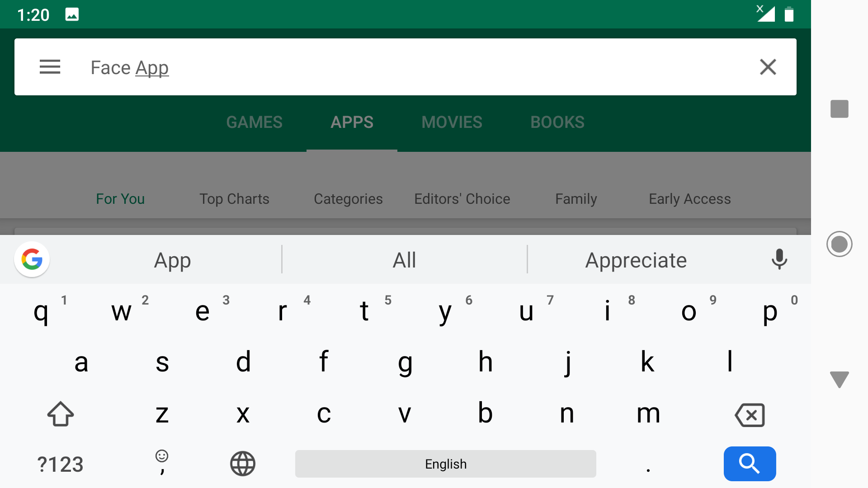The height and width of the screenshot is (488, 868).
Task: Tap the letter w key
Action: pyautogui.click(x=122, y=311)
